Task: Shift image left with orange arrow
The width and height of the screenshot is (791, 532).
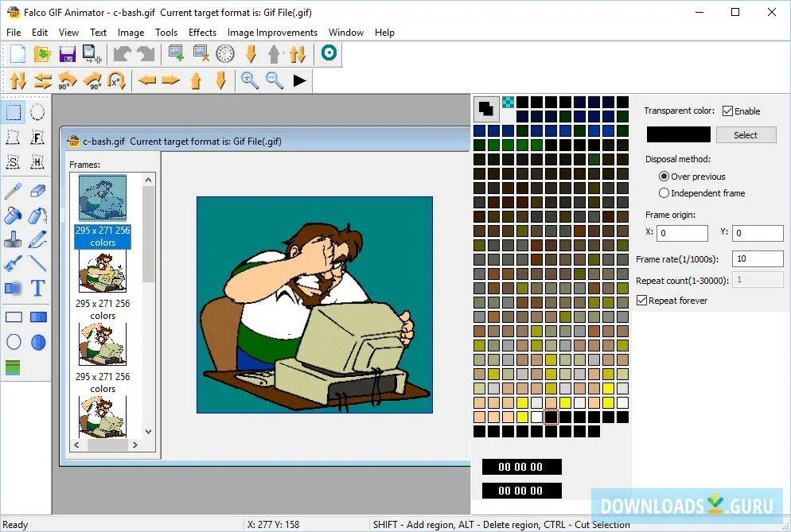Action: [146, 80]
